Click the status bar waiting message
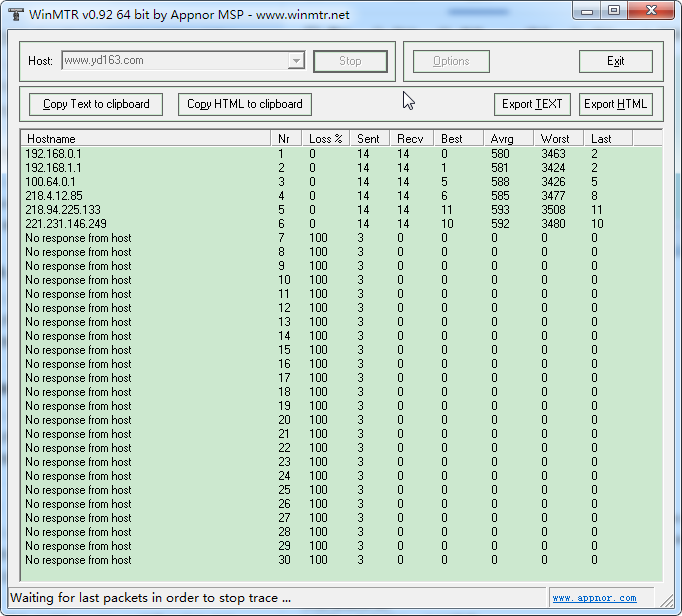This screenshot has width=682, height=616. (150, 598)
